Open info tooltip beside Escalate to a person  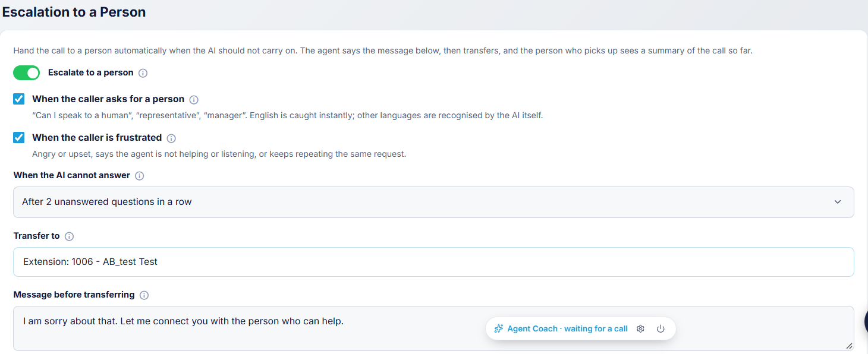(x=143, y=73)
